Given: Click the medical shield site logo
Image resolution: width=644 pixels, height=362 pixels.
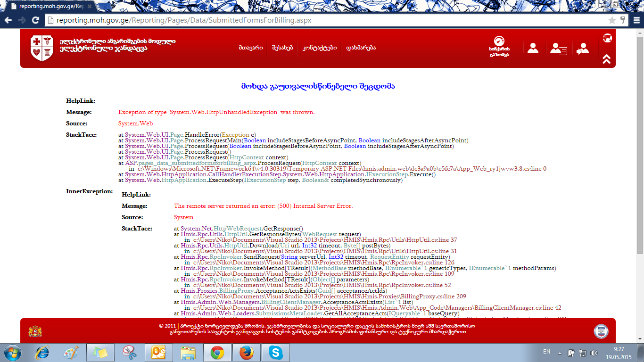Looking at the screenshot, I should [x=41, y=48].
